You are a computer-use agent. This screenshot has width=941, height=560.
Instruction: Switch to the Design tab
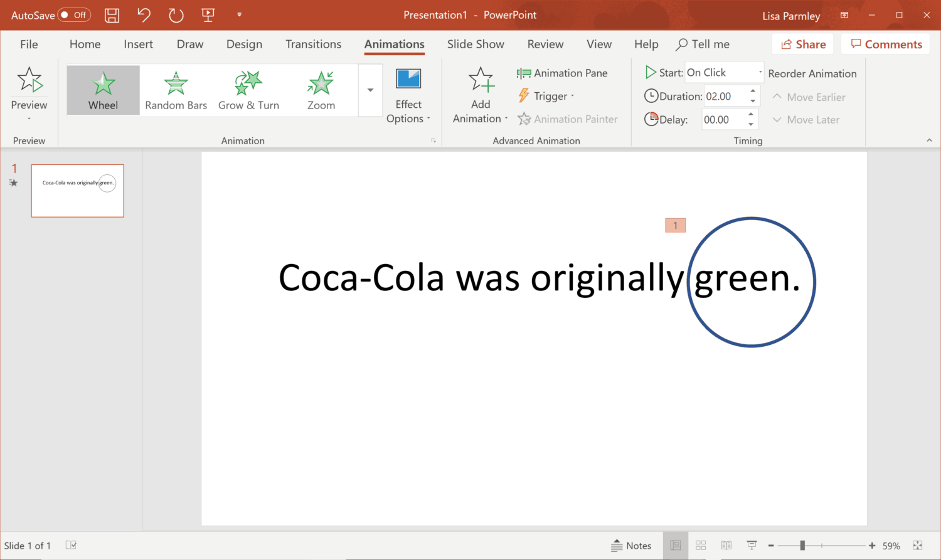(244, 45)
